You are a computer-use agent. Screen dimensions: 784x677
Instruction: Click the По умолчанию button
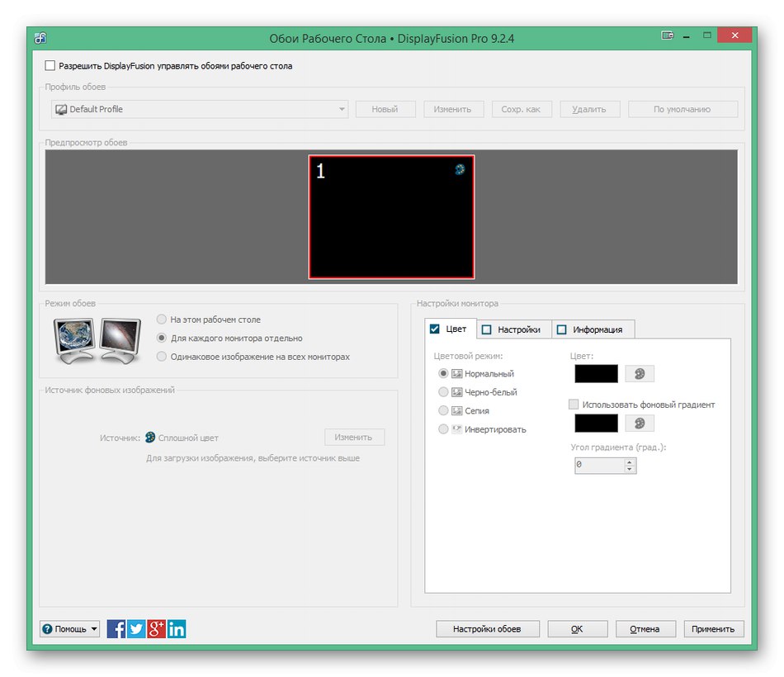(682, 109)
